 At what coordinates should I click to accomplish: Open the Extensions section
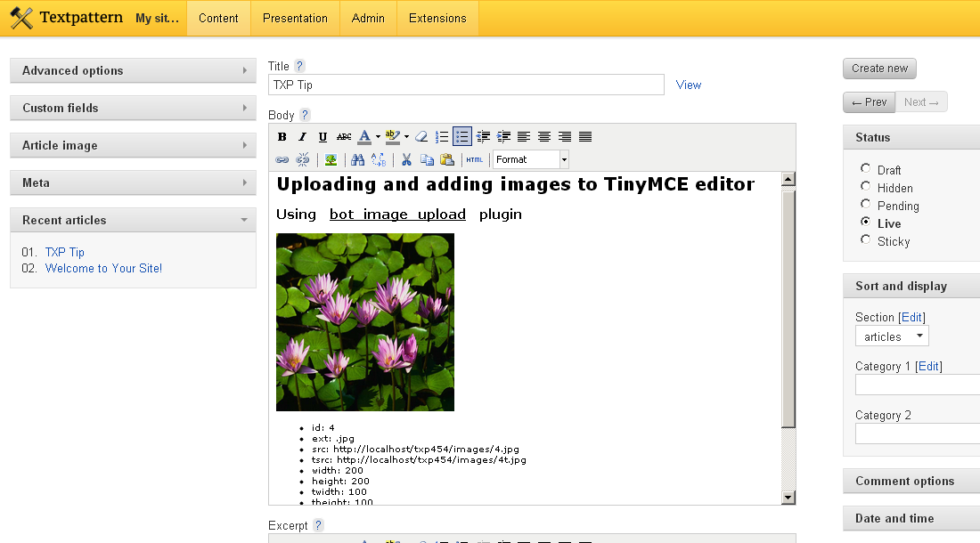(437, 18)
